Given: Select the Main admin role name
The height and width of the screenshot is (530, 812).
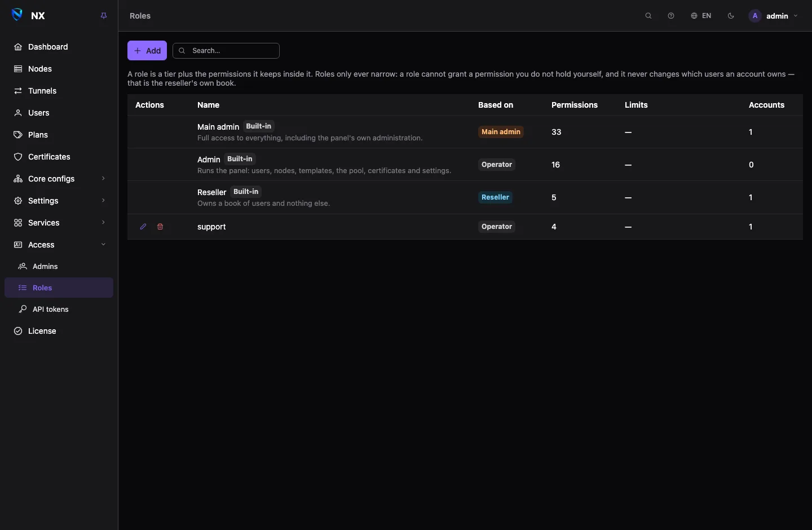Looking at the screenshot, I should pyautogui.click(x=218, y=127).
